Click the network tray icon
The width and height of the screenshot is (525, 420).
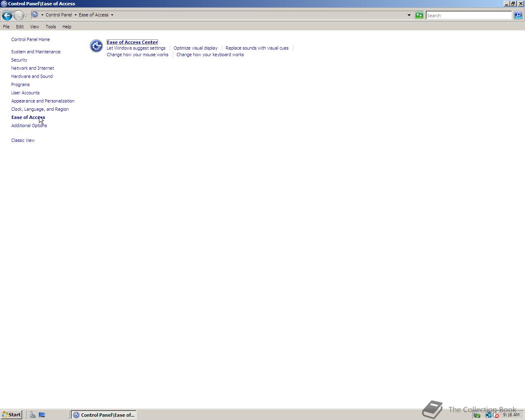pos(488,415)
